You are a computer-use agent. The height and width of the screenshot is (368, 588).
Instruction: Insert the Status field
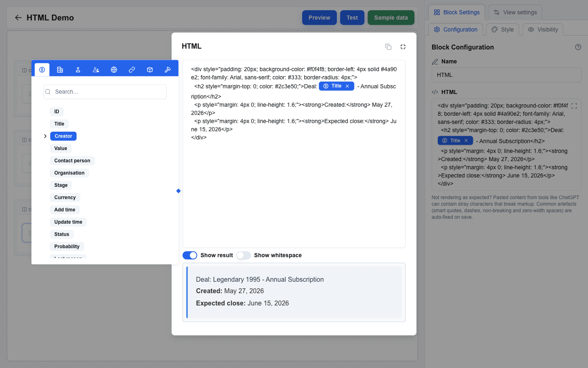62,234
